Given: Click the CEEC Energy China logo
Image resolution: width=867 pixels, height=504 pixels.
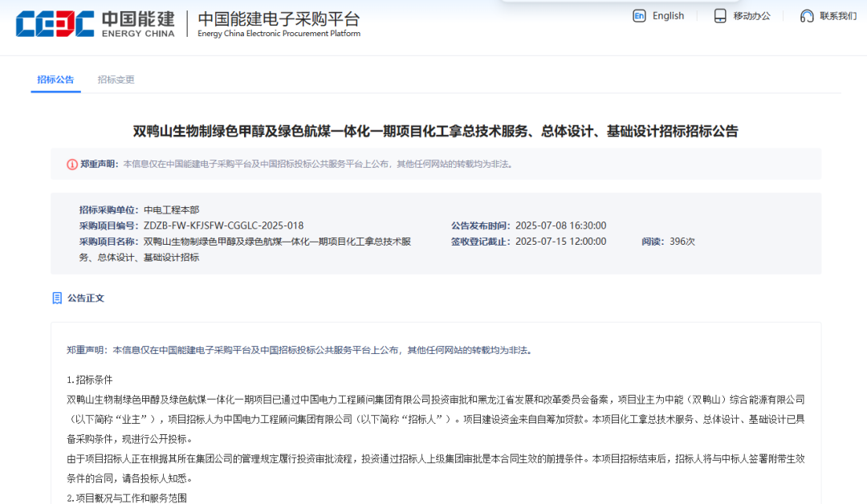Looking at the screenshot, I should (x=95, y=24).
